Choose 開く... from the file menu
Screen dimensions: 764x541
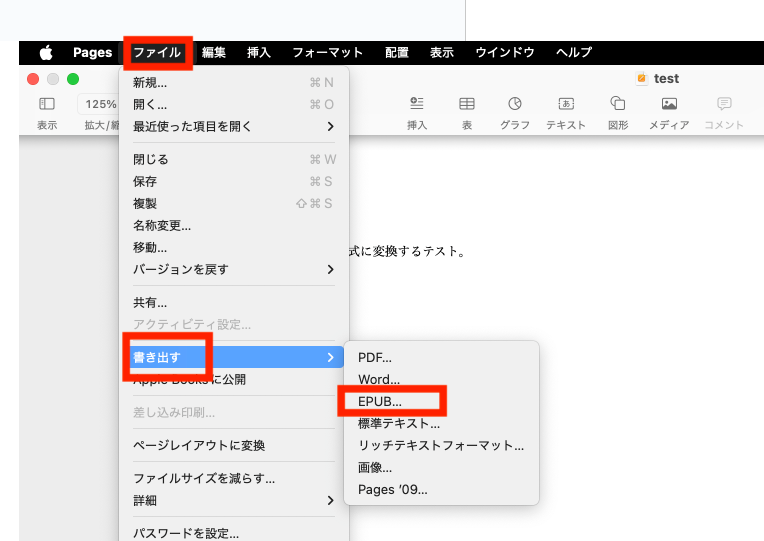(234, 104)
